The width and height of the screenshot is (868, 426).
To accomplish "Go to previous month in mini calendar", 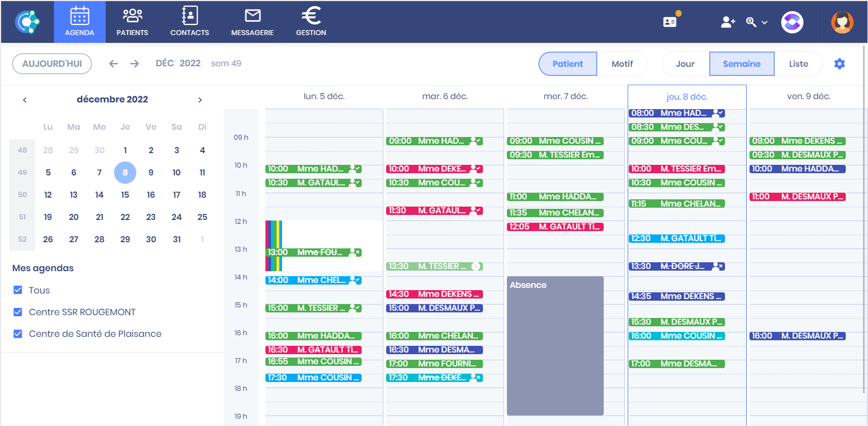I will [x=24, y=100].
